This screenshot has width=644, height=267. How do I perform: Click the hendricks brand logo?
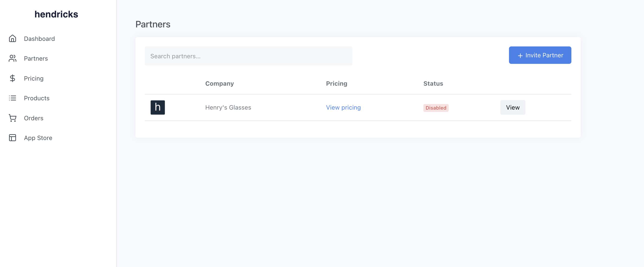point(56,14)
